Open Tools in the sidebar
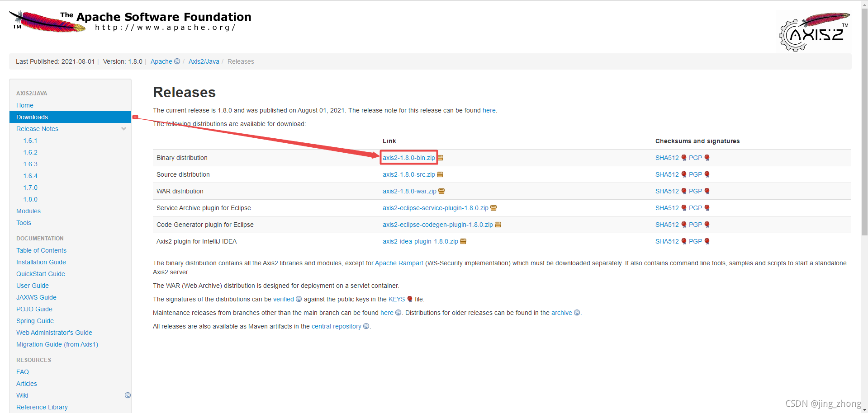The height and width of the screenshot is (413, 868). (24, 223)
